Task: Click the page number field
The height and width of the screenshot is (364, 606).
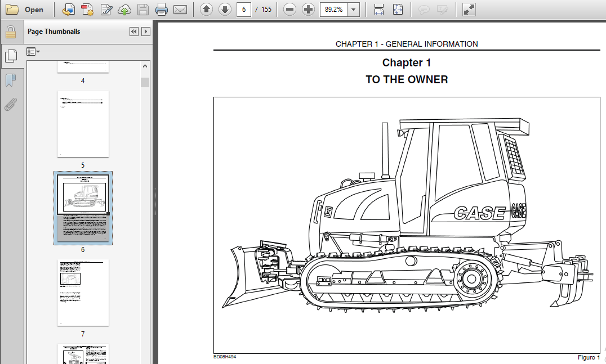Action: pos(244,10)
